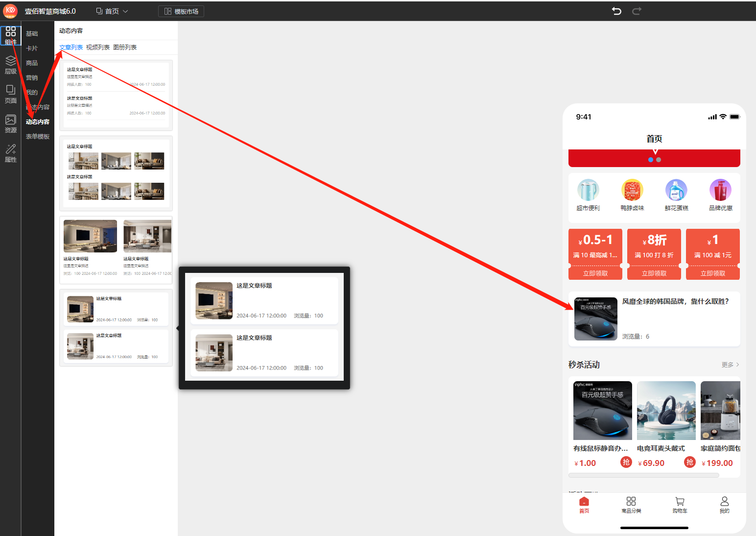Click the second article in enlarged preview

[x=264, y=353]
